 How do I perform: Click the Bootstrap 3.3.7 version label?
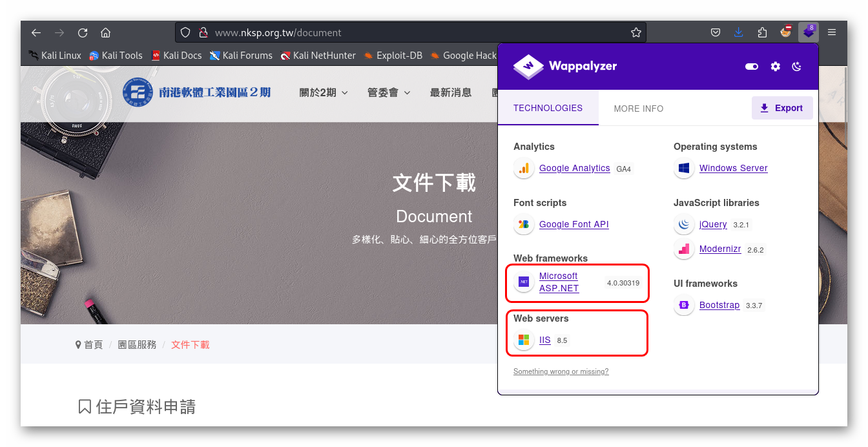point(754,306)
